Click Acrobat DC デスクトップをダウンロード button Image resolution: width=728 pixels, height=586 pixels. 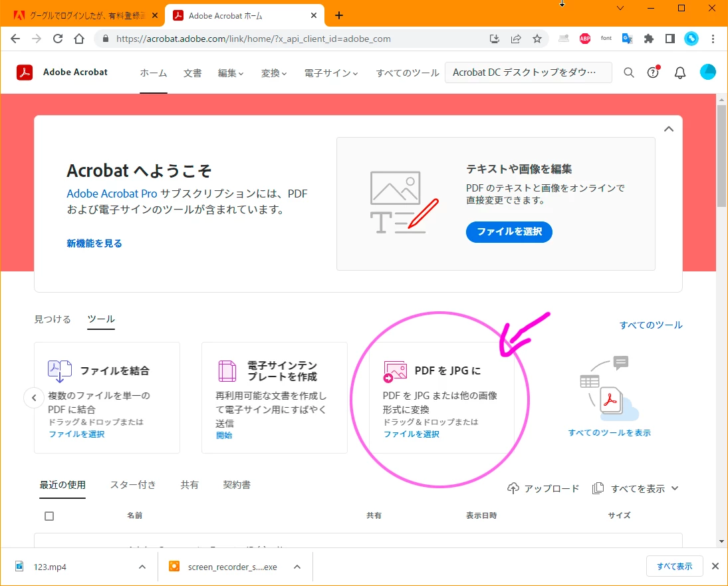(x=529, y=73)
